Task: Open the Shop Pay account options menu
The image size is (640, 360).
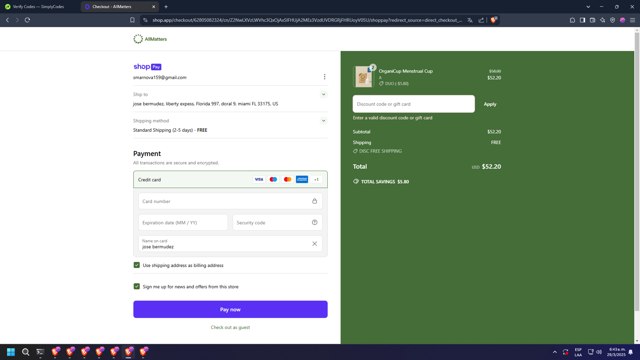Action: 324,77
